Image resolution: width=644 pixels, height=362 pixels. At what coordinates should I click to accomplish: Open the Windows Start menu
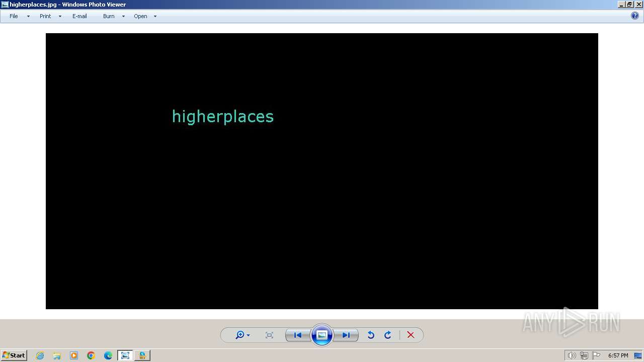coord(14,355)
